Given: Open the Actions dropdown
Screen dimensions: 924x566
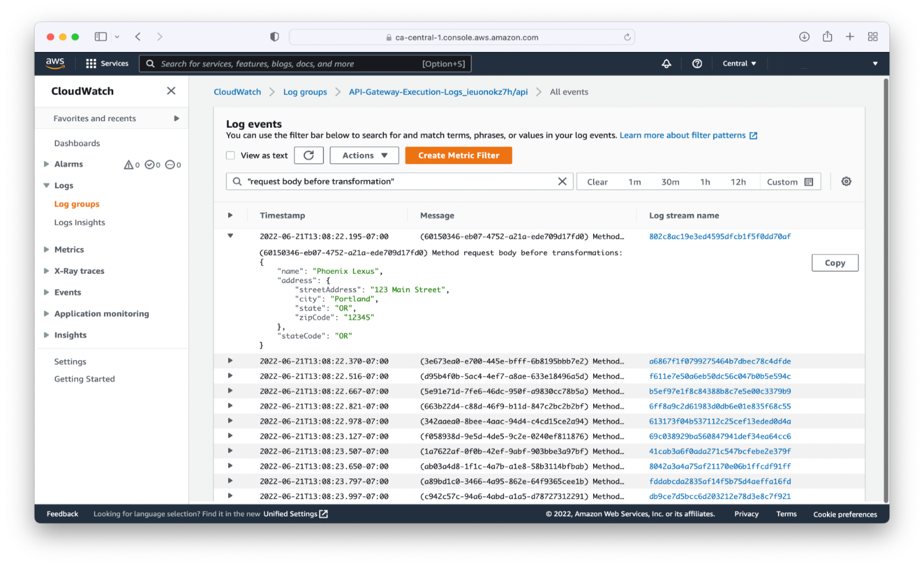Looking at the screenshot, I should coord(364,155).
